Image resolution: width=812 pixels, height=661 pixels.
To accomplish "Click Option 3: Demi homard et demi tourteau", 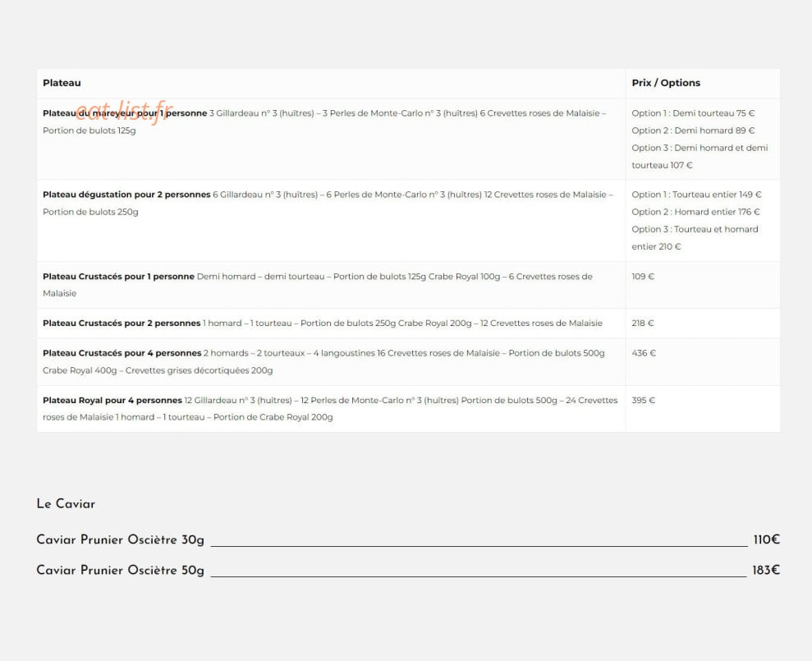I will pyautogui.click(x=699, y=157).
